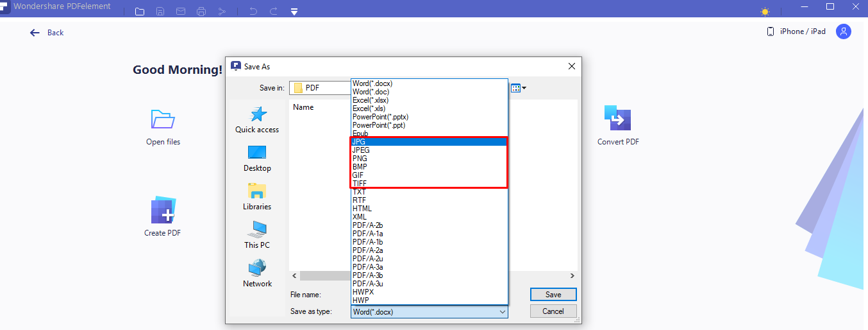
Task: Select PDF/A-2a in the type list
Action: (x=430, y=250)
